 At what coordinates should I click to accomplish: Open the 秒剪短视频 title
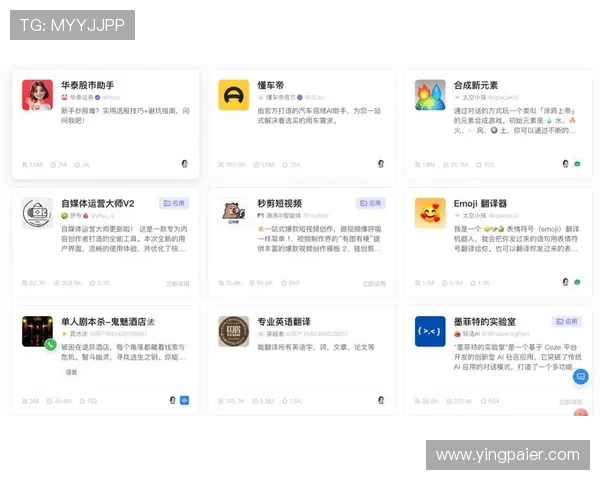click(279, 203)
